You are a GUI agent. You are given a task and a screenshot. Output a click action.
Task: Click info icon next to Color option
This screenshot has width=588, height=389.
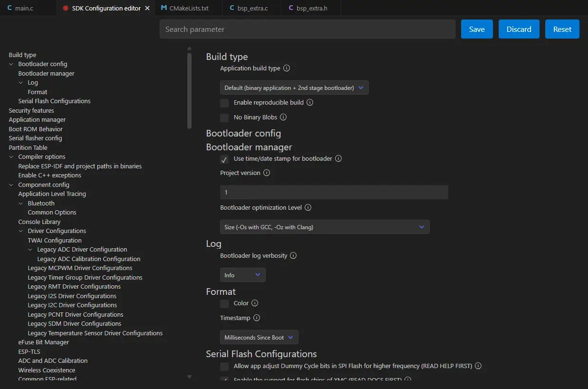[255, 303]
